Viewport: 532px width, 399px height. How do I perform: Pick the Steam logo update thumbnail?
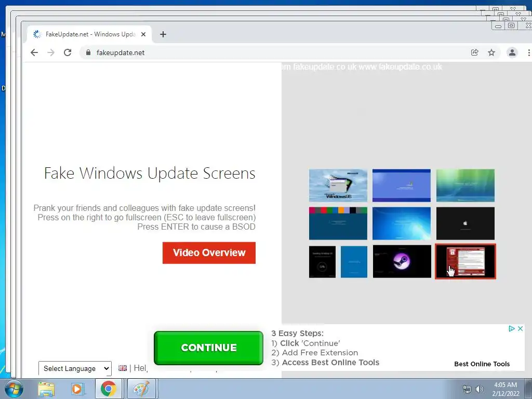[x=402, y=262]
